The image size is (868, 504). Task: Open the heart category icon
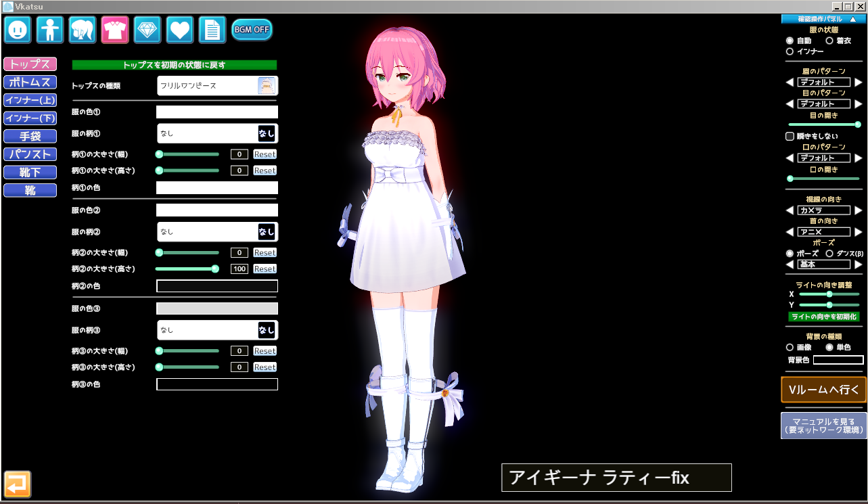(180, 30)
